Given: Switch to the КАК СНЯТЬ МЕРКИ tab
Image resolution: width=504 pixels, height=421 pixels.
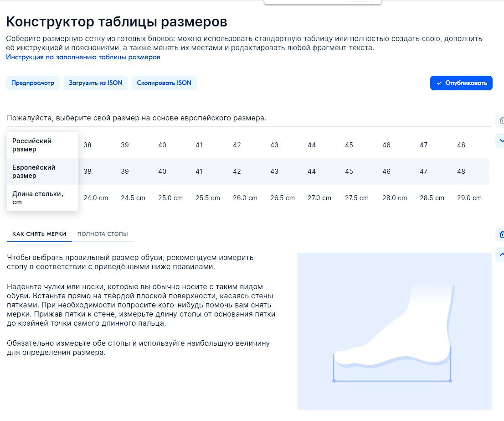Looking at the screenshot, I should [39, 234].
